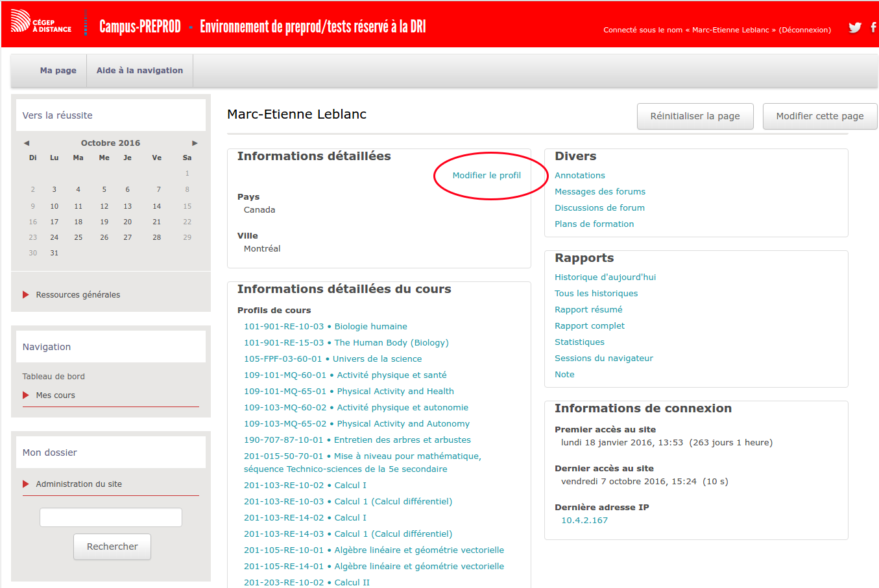879x588 pixels.
Task: Open the Facebook icon in header
Action: click(873, 27)
